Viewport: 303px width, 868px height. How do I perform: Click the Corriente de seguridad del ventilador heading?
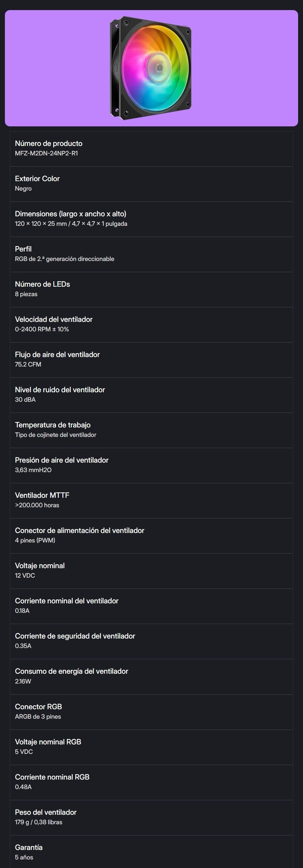tap(75, 636)
